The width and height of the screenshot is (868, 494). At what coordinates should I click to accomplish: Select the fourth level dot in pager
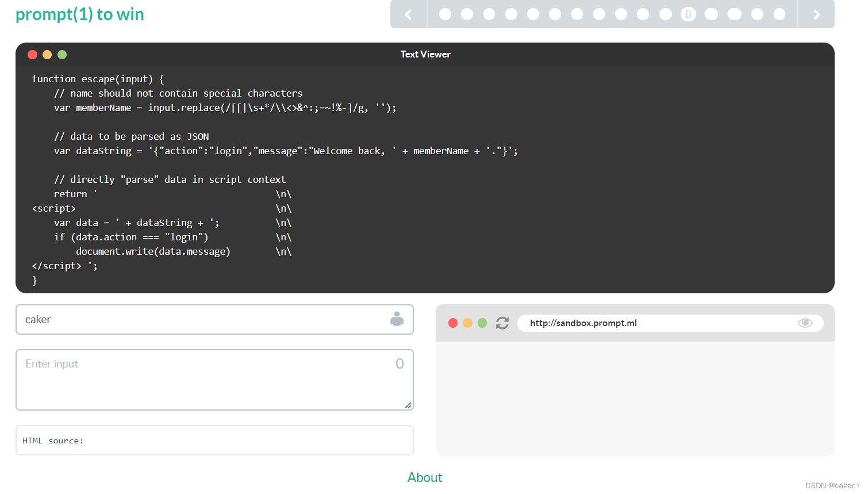(511, 14)
